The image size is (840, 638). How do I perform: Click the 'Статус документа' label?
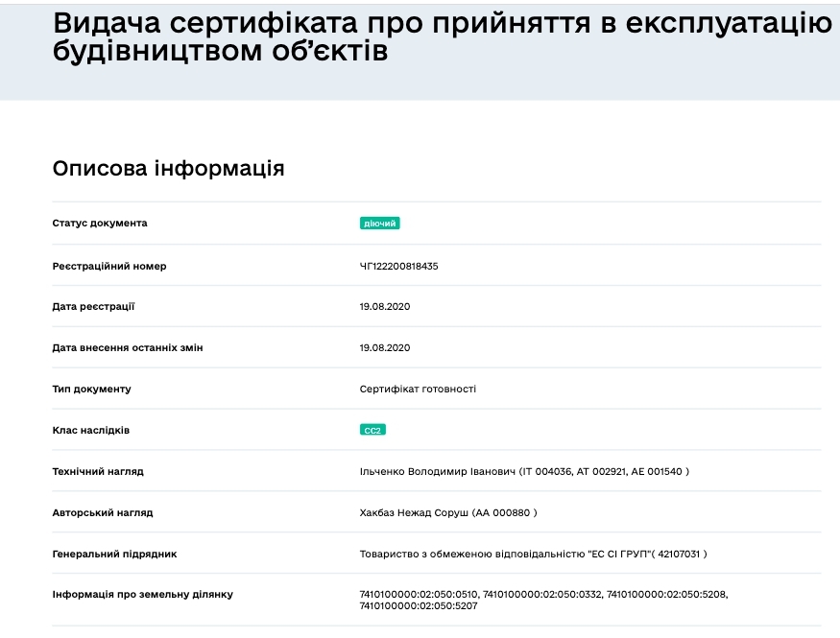[x=100, y=224]
